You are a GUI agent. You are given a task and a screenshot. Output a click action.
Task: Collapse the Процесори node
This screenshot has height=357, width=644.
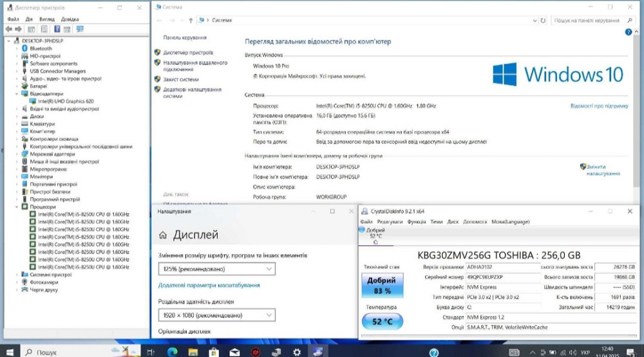click(x=17, y=207)
